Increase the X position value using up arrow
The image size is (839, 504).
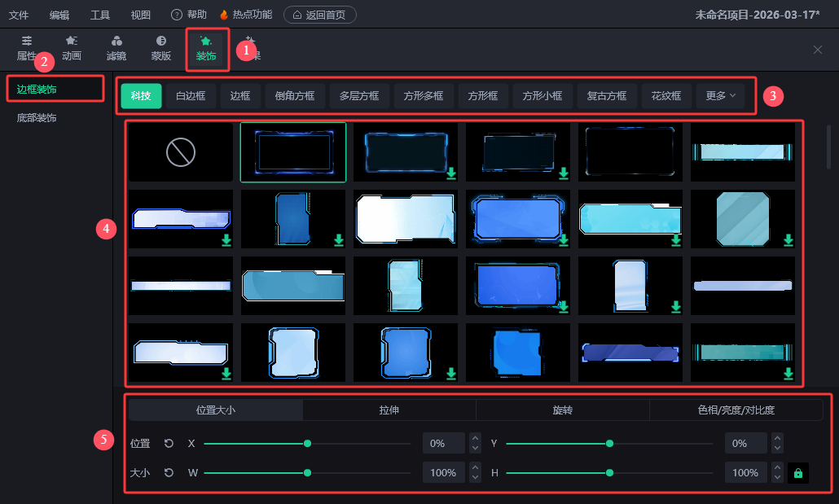click(x=475, y=439)
